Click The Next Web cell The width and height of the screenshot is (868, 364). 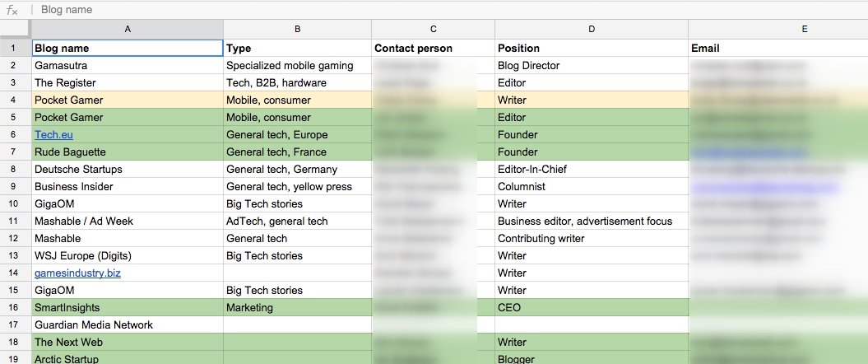(128, 342)
